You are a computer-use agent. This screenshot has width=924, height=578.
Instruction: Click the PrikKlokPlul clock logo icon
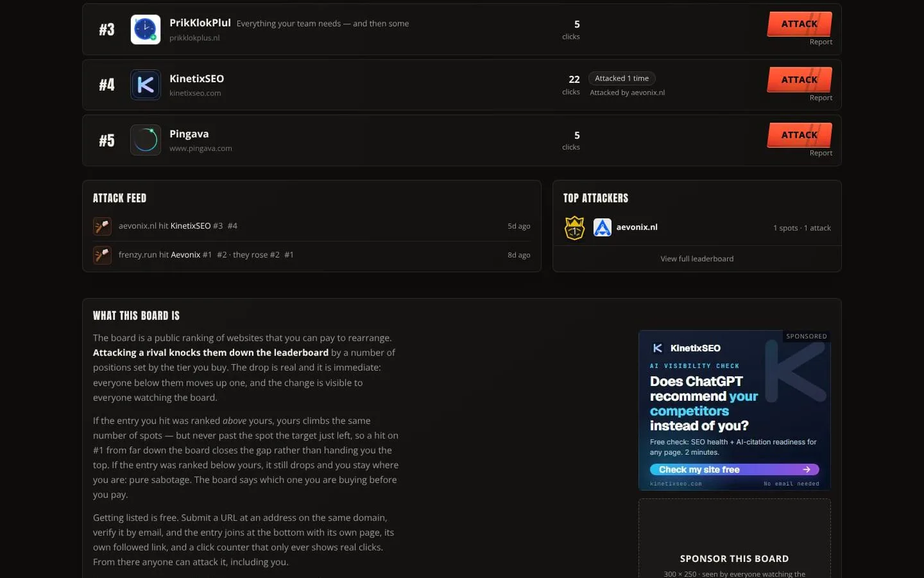tap(146, 30)
